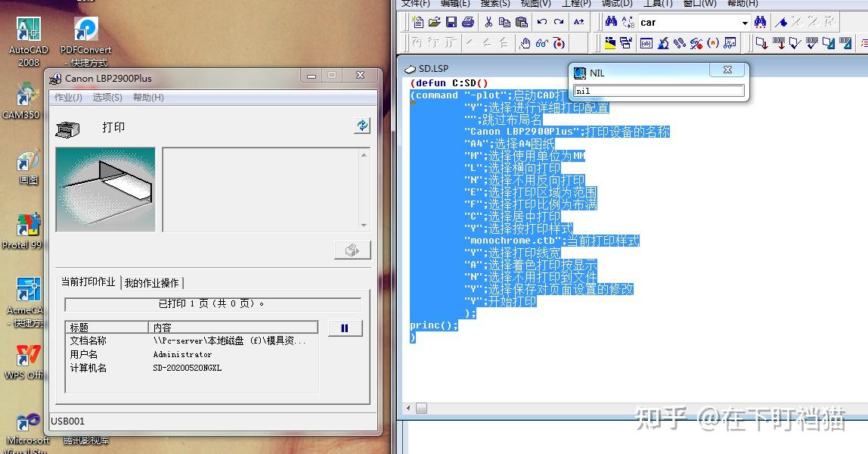Save the SD.LSP file with floppy icon
868x454 pixels.
pos(451,22)
